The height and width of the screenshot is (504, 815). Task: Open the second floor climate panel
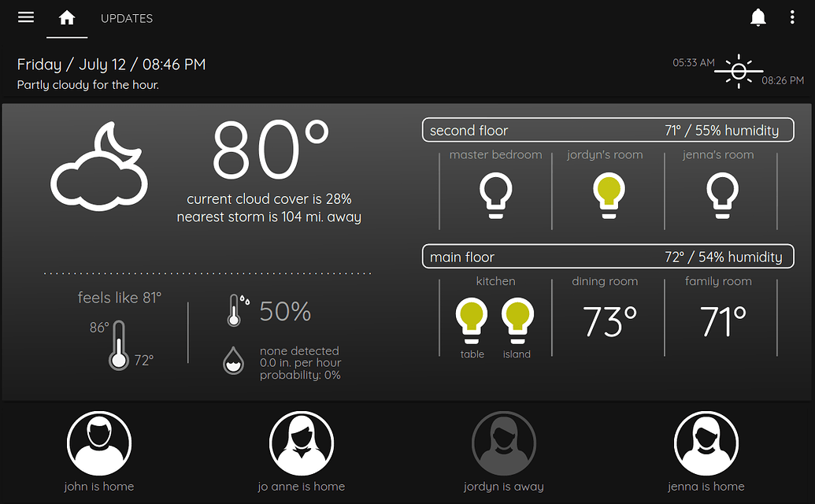(x=608, y=130)
